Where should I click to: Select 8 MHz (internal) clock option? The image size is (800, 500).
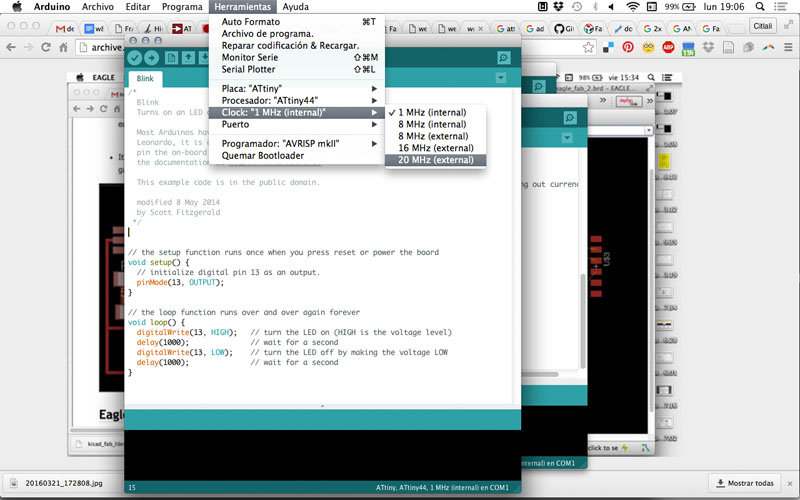tap(435, 124)
